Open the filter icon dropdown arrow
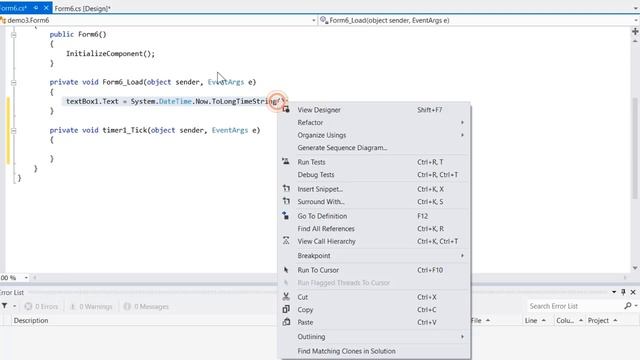The image size is (640, 360). tap(14, 306)
